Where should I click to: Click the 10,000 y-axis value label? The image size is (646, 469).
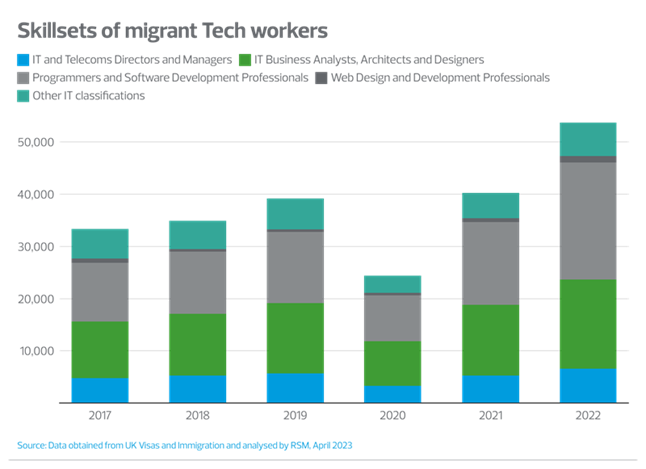click(36, 351)
